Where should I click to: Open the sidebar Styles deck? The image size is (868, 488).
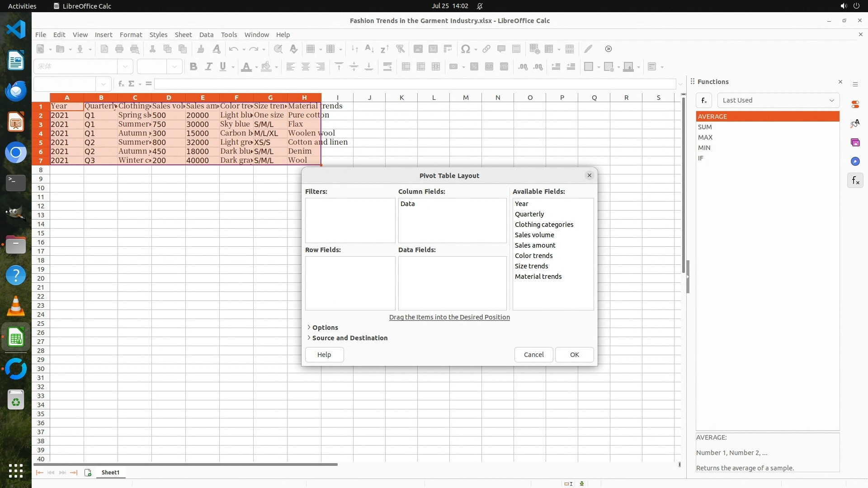click(x=855, y=123)
